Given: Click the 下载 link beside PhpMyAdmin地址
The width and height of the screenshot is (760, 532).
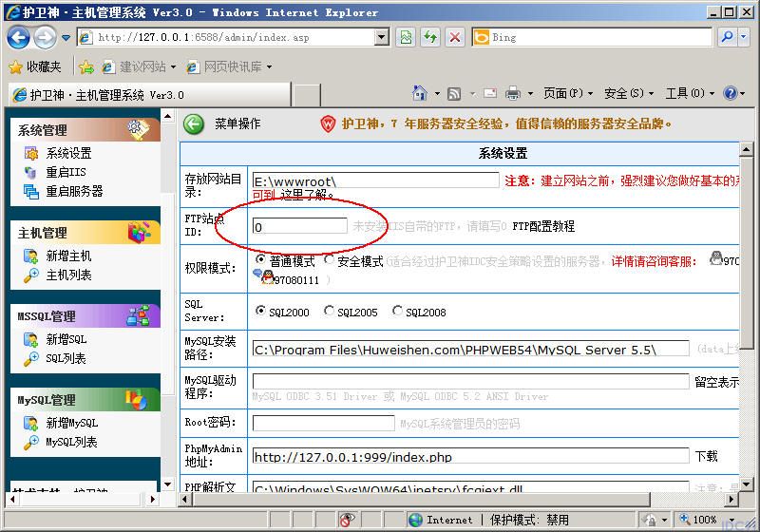Looking at the screenshot, I should 706,456.
